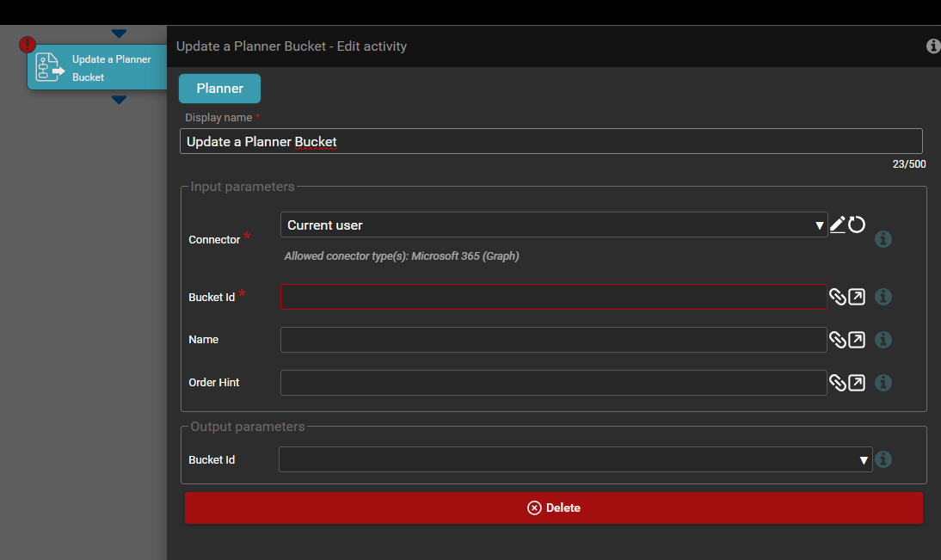Open expand editor icon for Name field
Image resolution: width=941 pixels, height=560 pixels.
857,340
